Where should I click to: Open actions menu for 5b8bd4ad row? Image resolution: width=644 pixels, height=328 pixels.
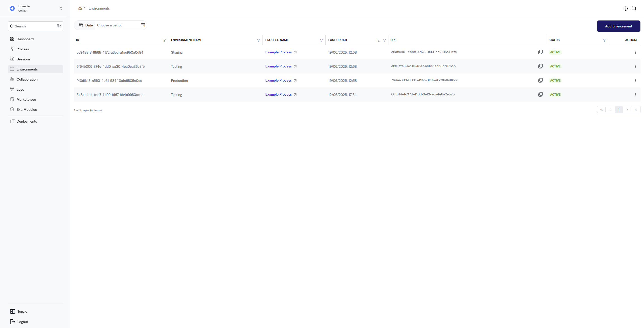[x=635, y=95]
